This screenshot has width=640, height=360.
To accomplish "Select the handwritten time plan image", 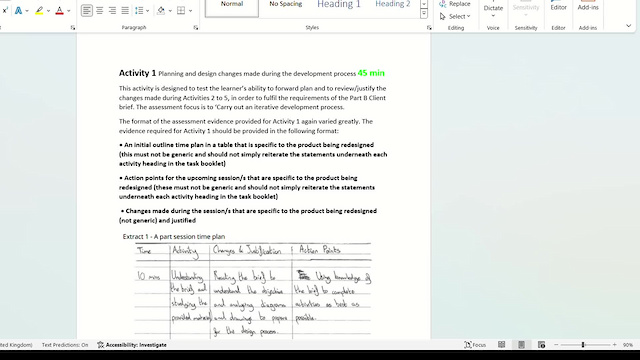I will pos(253,291).
